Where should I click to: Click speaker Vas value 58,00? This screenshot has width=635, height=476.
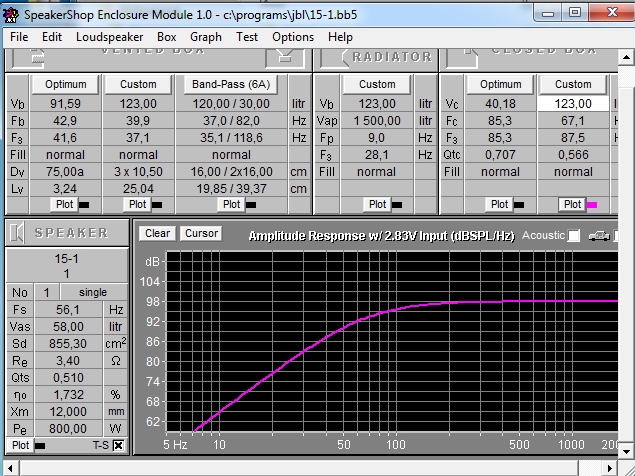click(x=68, y=327)
